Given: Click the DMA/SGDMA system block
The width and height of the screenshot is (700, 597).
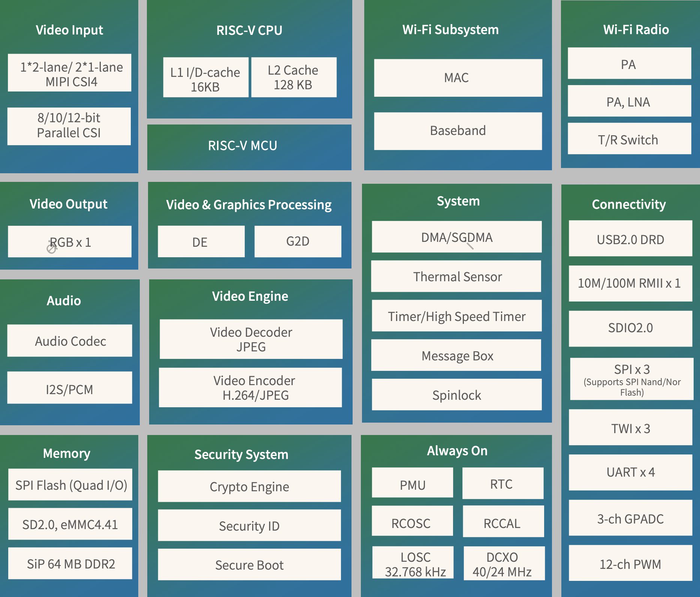Looking at the screenshot, I should click(456, 237).
